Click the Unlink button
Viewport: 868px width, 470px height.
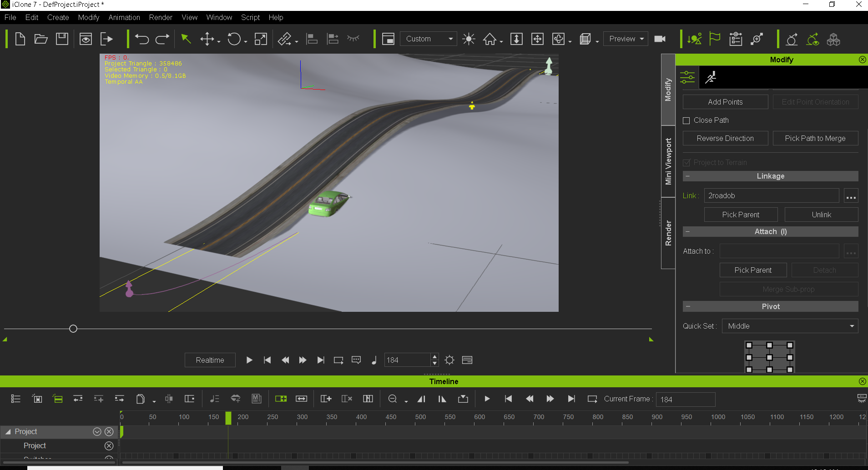[x=821, y=215]
